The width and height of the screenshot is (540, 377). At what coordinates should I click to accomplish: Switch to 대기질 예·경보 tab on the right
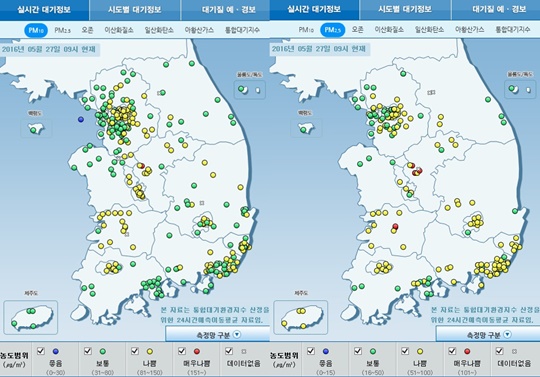click(x=499, y=10)
